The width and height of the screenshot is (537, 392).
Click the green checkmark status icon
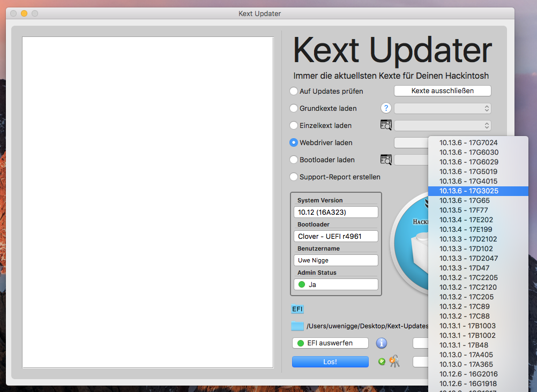(x=382, y=361)
